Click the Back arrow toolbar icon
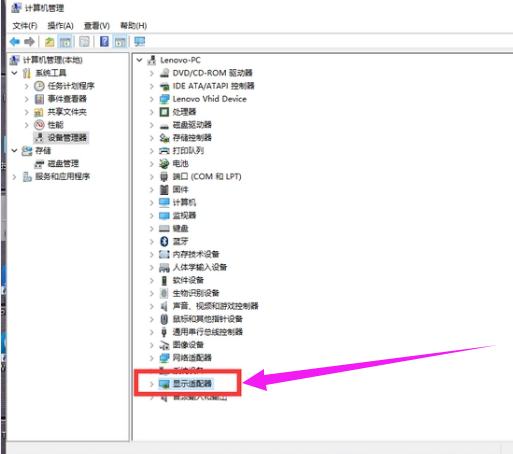Screen dimensions: 513x454 point(15,42)
